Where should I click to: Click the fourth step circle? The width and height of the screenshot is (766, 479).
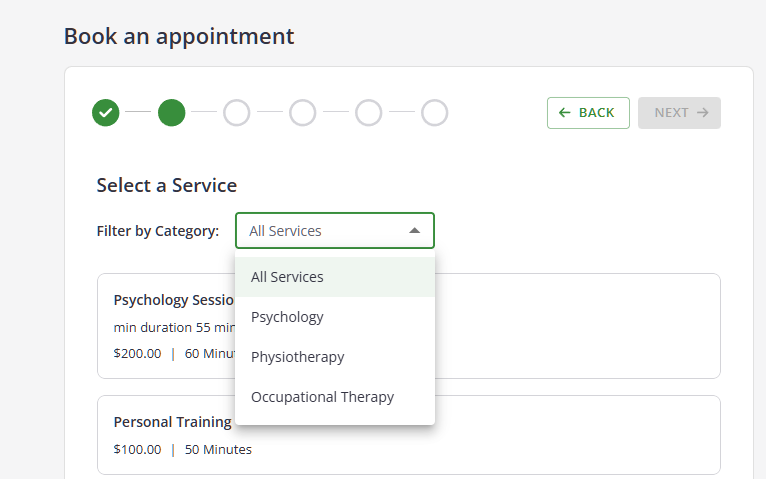pos(303,113)
